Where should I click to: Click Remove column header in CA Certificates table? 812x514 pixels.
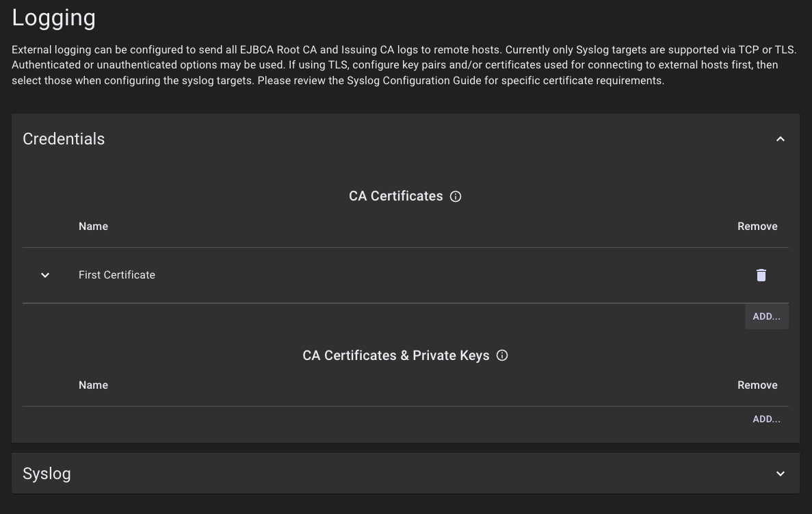coord(757,227)
